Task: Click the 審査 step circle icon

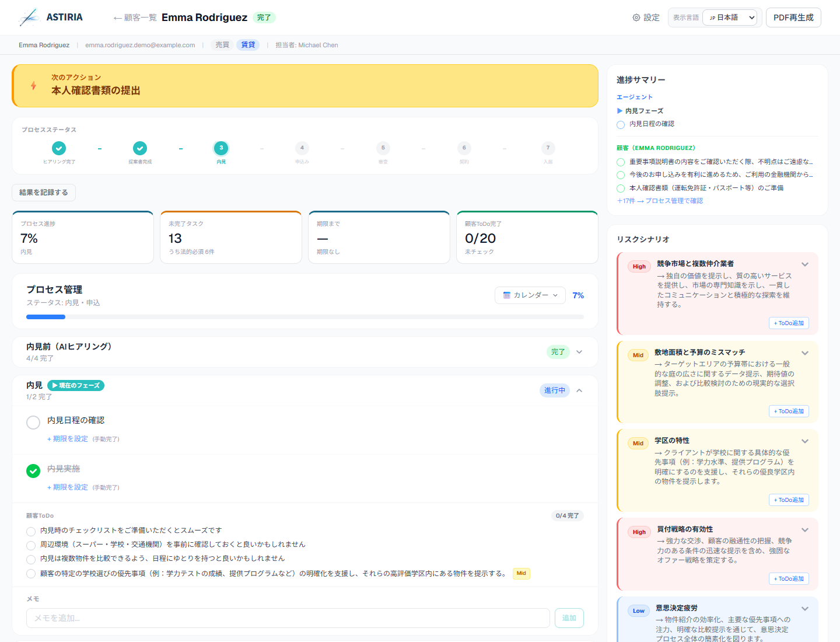Action: [x=383, y=148]
